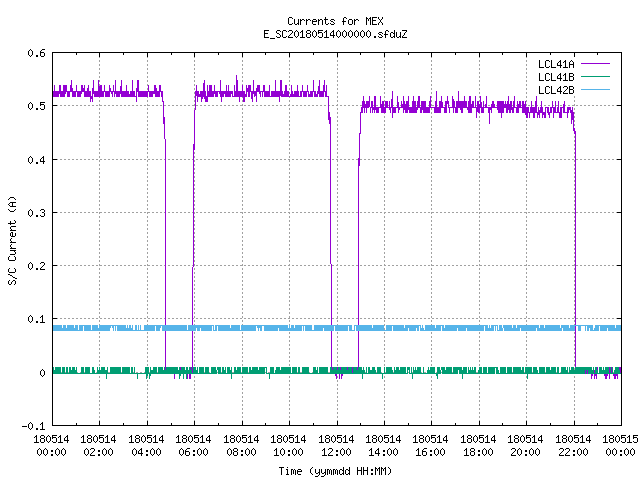Click the x-axis tick '180514 00:00'
Screen dimensions: 640x480
pos(51,446)
